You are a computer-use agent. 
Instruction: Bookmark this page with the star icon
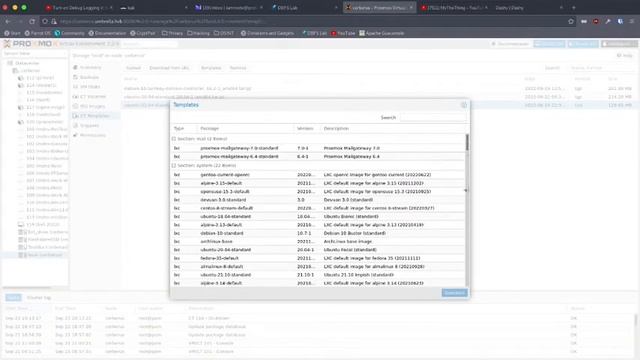click(571, 21)
